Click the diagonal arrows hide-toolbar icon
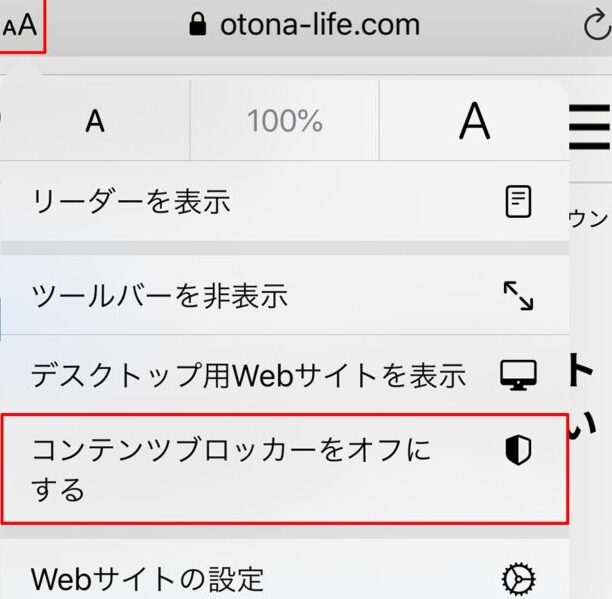 point(517,295)
